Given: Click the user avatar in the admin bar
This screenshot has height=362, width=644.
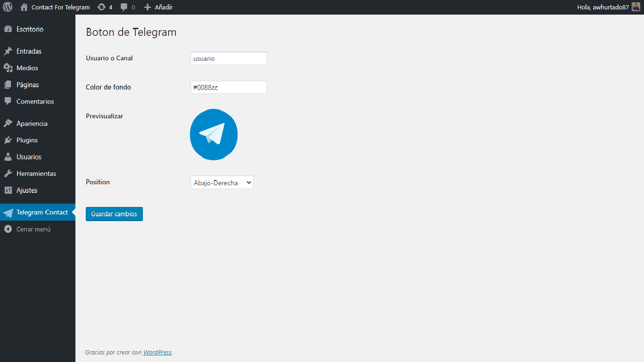Looking at the screenshot, I should [636, 7].
